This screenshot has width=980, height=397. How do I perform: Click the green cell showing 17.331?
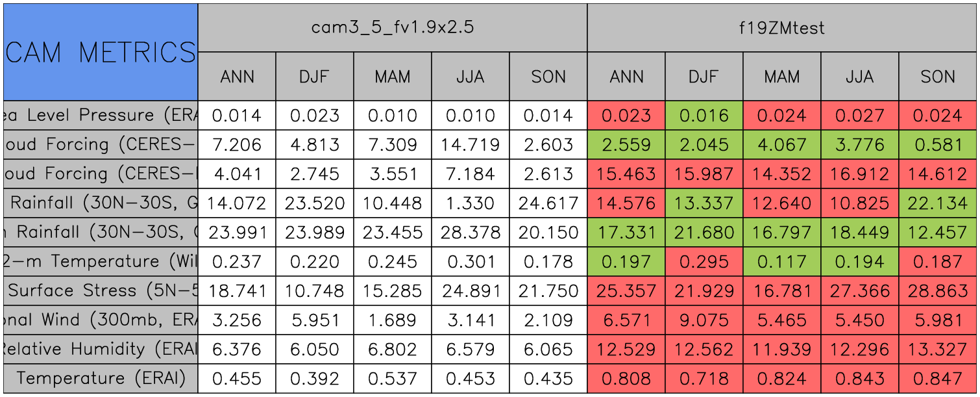click(x=626, y=233)
